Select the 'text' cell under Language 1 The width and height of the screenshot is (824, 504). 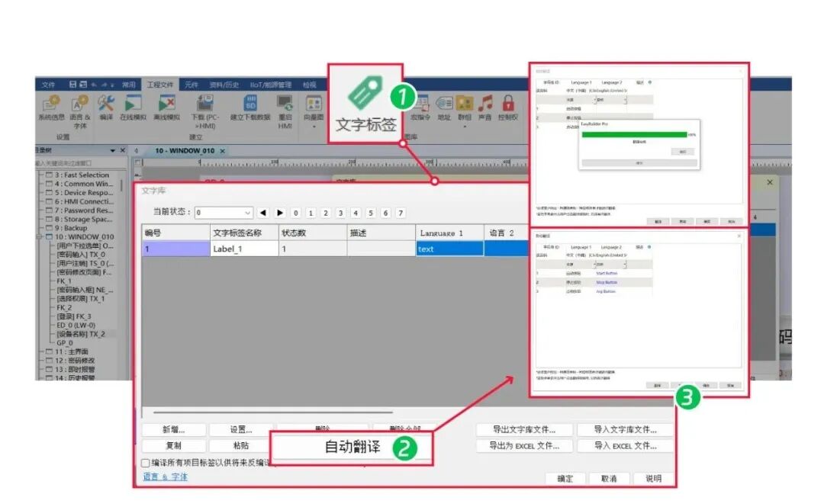[449, 249]
